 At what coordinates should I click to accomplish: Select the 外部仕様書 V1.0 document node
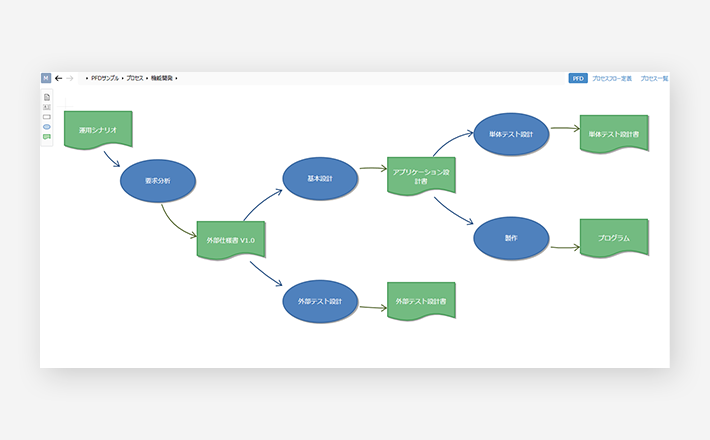230,240
